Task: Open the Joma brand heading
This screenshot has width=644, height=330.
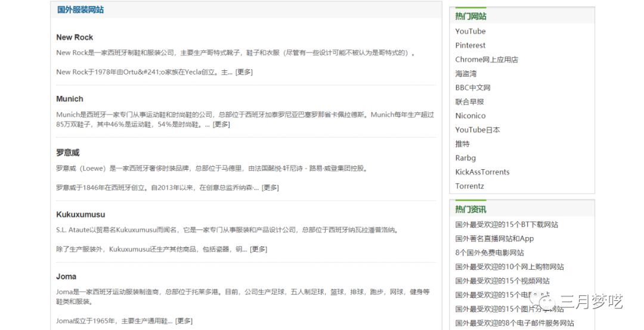Action: tap(66, 276)
